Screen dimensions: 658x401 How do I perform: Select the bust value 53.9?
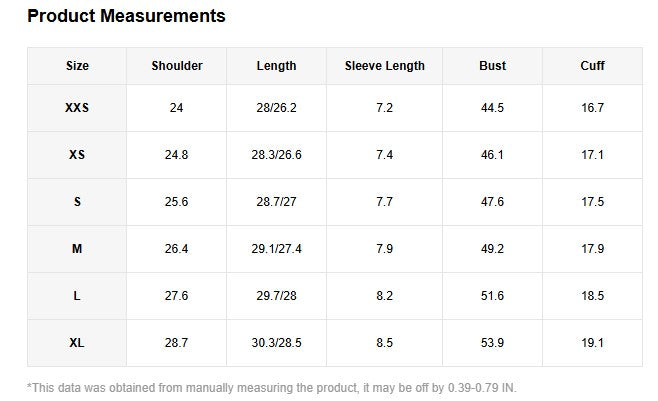(x=492, y=343)
